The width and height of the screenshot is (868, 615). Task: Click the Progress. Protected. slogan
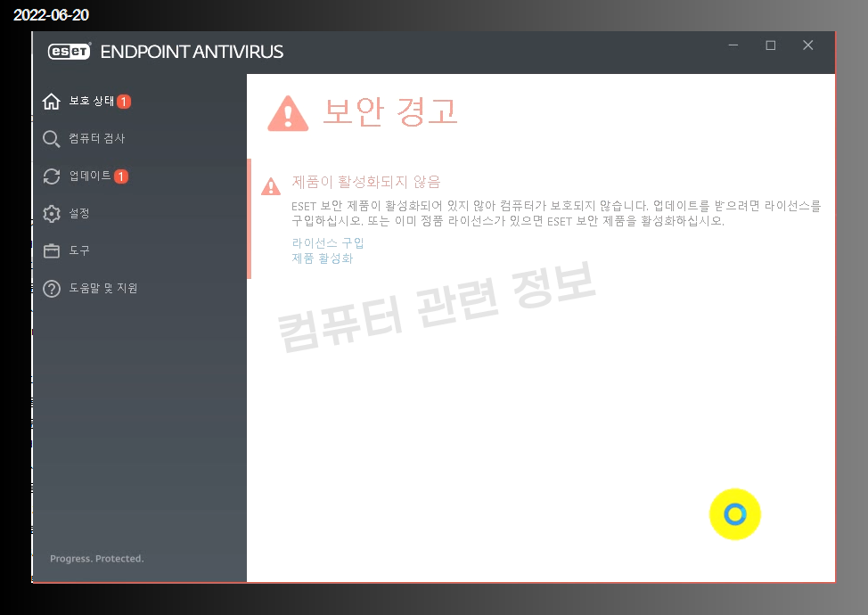(x=97, y=559)
